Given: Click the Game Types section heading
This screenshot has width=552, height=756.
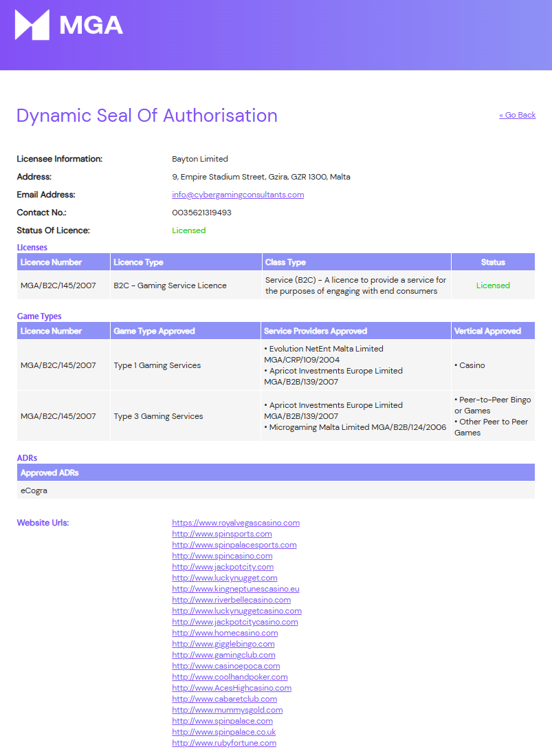Looking at the screenshot, I should point(39,316).
